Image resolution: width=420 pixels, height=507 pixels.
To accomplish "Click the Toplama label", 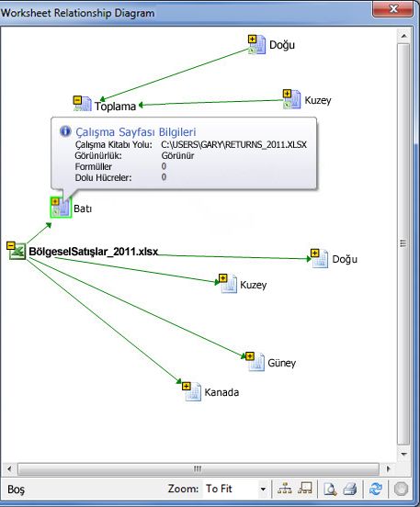I will coord(115,107).
